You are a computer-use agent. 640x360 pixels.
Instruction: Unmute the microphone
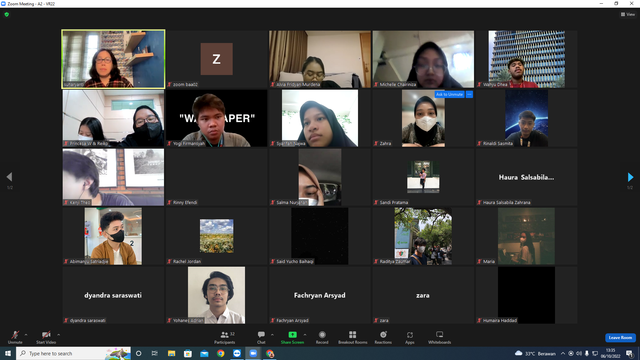[x=15, y=337]
